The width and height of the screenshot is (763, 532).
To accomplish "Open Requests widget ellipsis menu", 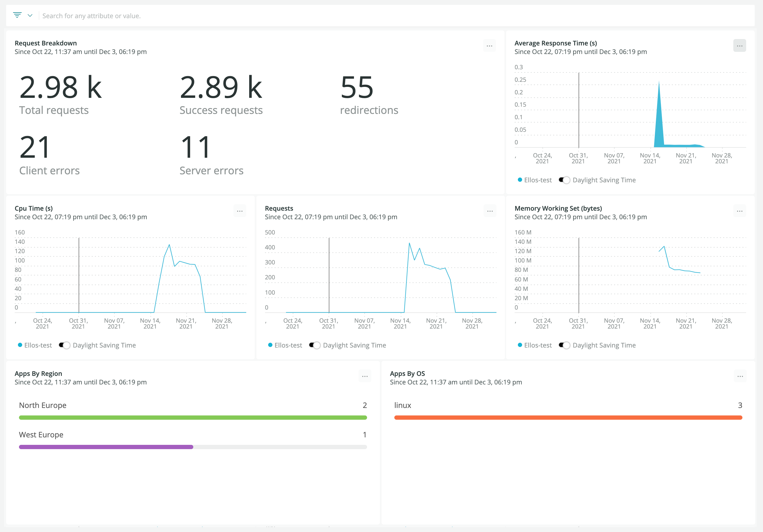I will [x=490, y=211].
